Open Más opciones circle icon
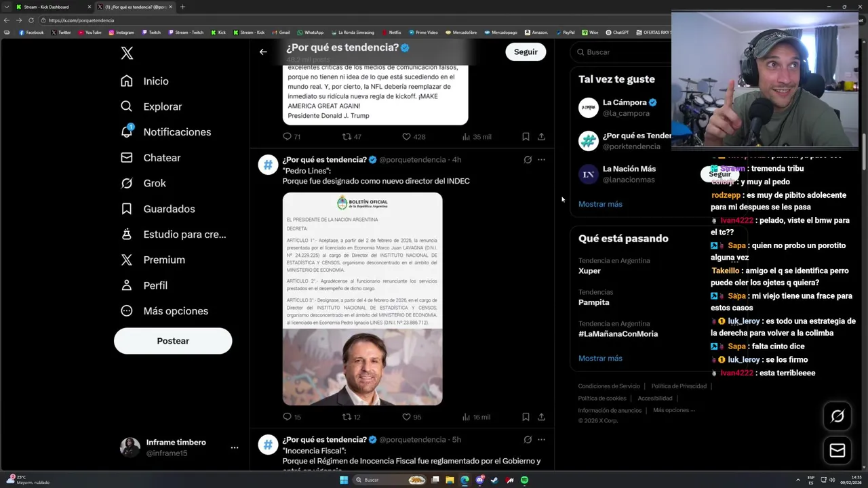Viewport: 868px width, 488px height. point(127,310)
